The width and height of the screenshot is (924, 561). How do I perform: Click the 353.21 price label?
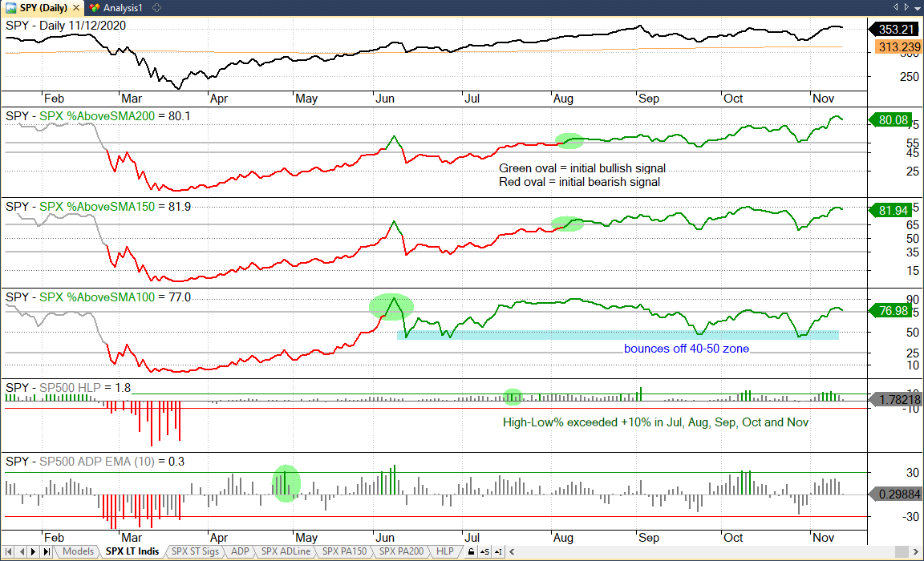894,29
